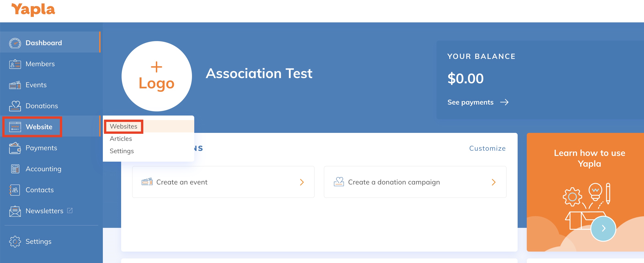Click the Newsletters envelope icon
This screenshot has height=263, width=644.
coord(15,211)
